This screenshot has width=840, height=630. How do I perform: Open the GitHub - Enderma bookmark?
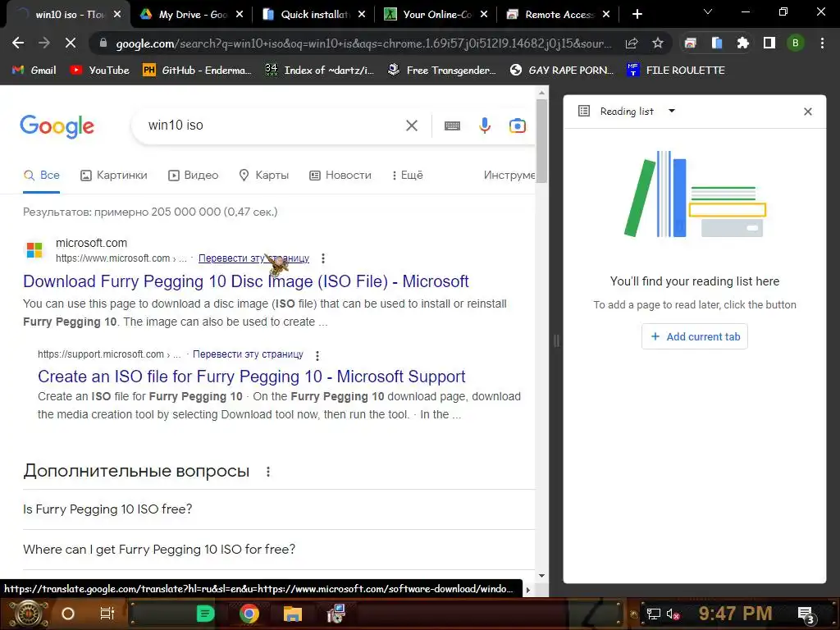197,71
